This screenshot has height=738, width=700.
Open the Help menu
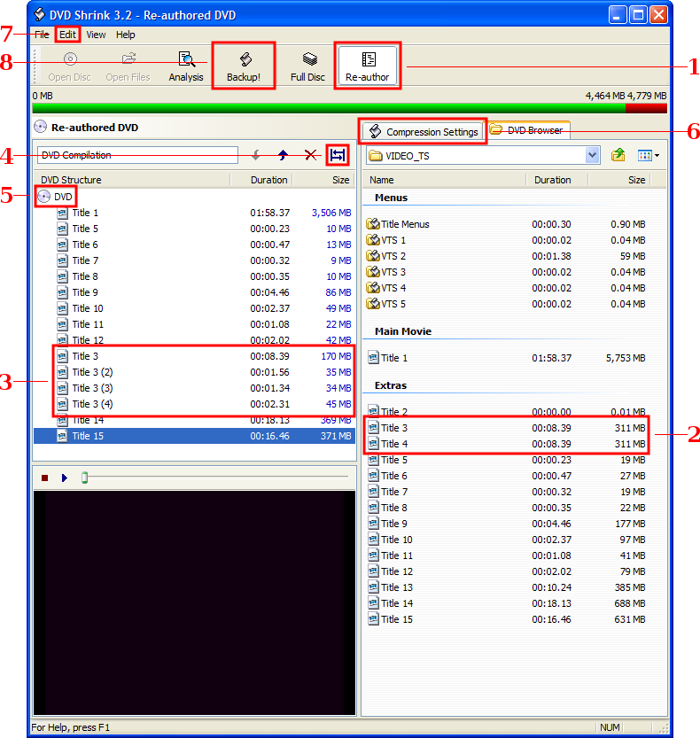click(x=125, y=35)
